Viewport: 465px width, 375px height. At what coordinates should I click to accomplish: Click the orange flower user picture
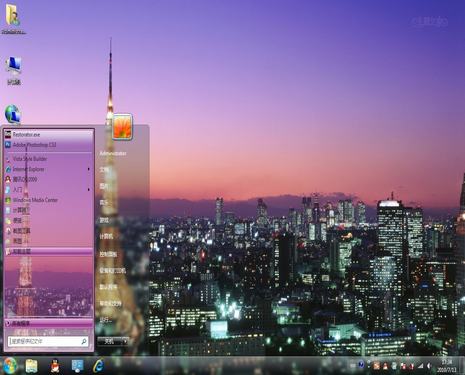(122, 126)
